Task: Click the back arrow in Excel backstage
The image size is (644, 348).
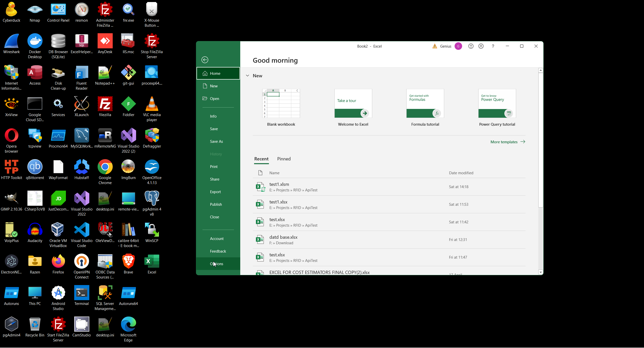Action: (205, 60)
